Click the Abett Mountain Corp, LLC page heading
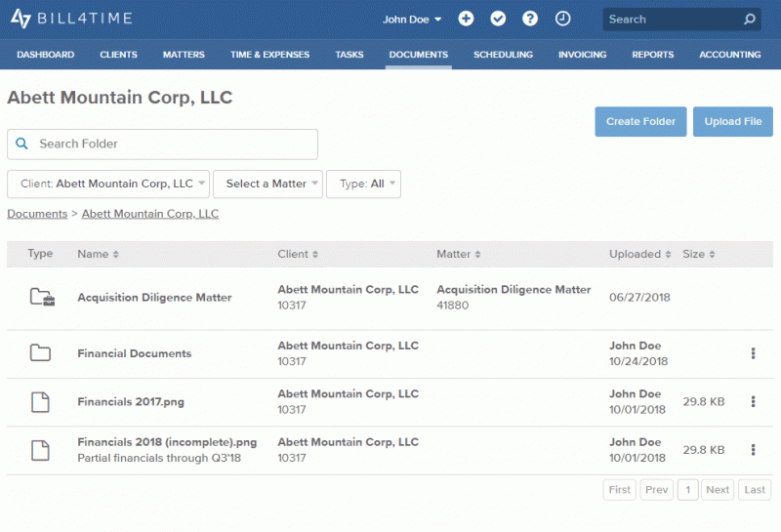Screen dimensions: 781x532 pos(119,98)
